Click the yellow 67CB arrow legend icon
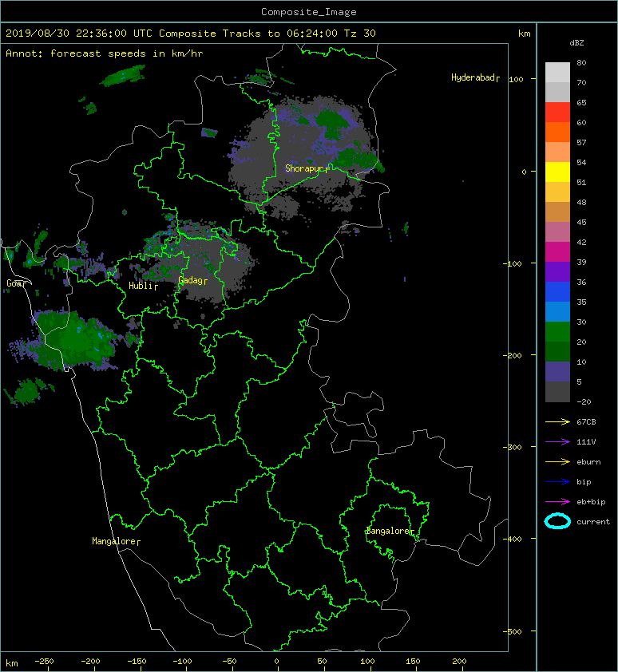 [557, 422]
